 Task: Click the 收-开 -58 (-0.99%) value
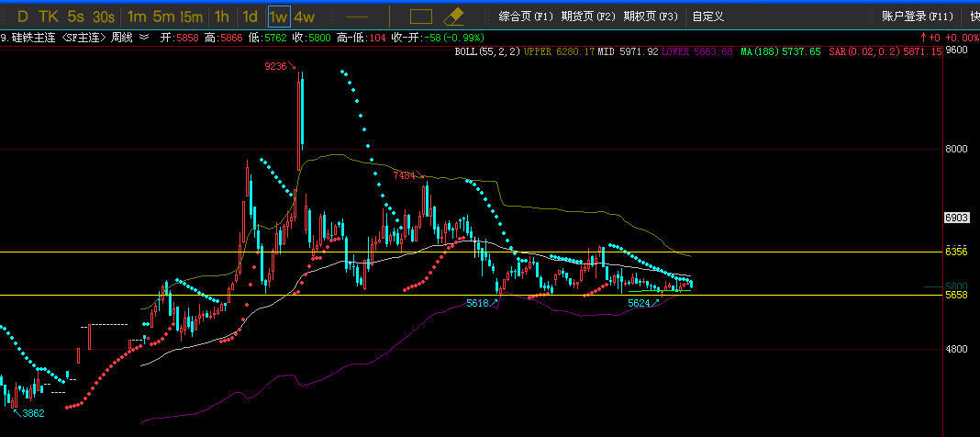[454, 38]
